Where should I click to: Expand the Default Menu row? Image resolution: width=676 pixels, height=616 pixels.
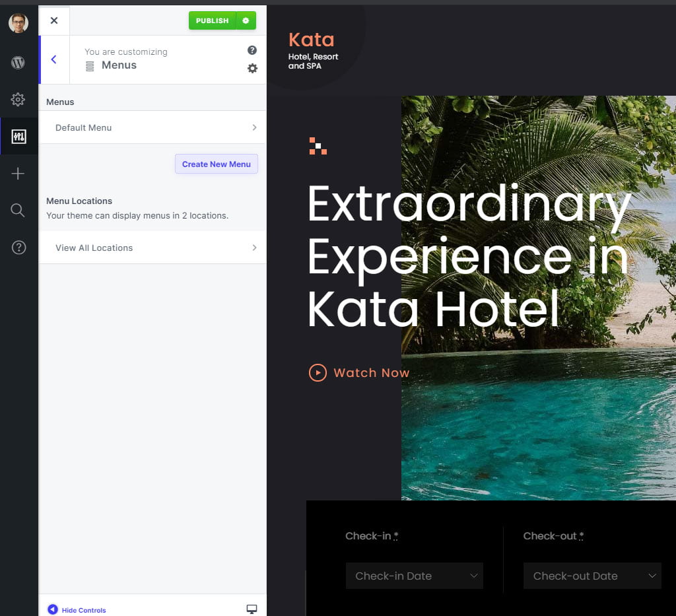tap(152, 127)
